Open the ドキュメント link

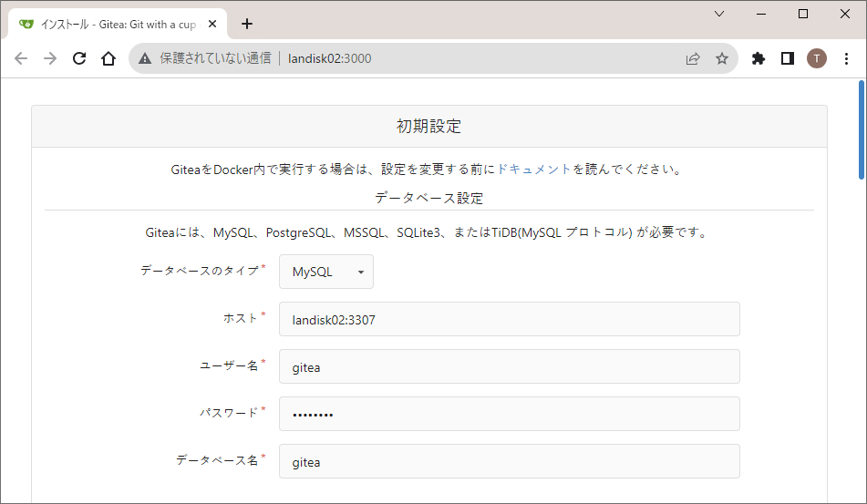(534, 170)
